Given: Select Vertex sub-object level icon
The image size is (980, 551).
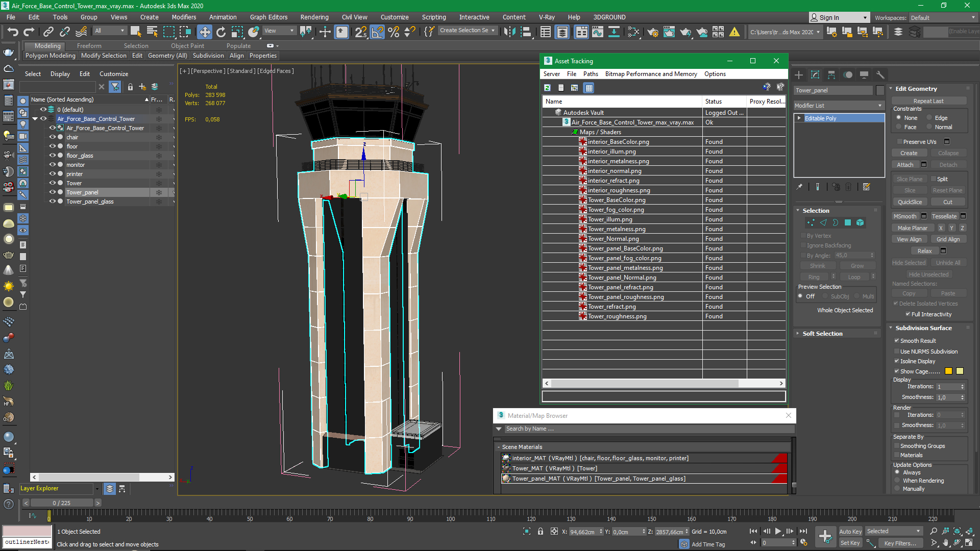Looking at the screenshot, I should (x=811, y=222).
